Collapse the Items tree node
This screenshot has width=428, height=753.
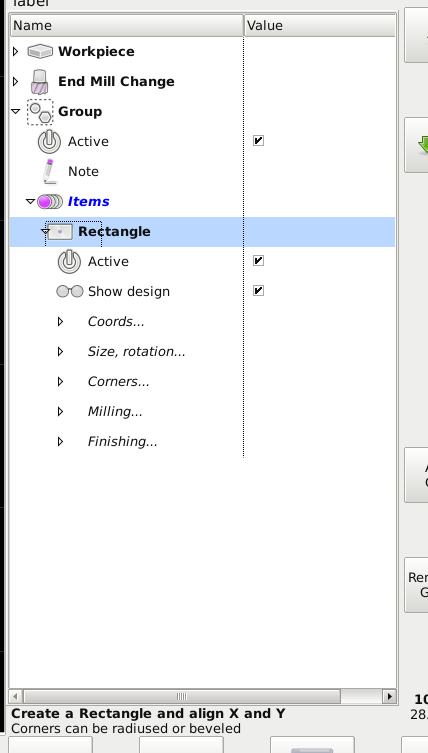30,202
